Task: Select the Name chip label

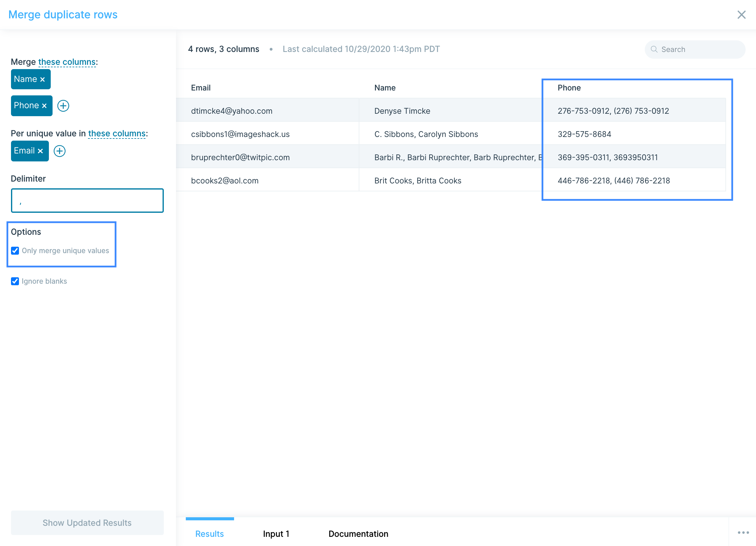Action: (x=25, y=79)
